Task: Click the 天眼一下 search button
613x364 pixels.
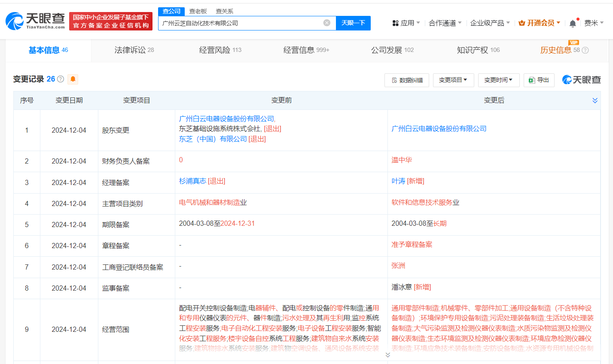Action: (353, 23)
